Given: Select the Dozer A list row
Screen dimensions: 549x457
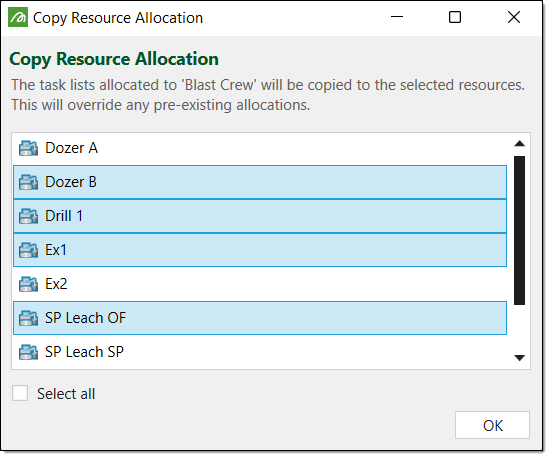Looking at the screenshot, I should click(260, 148).
